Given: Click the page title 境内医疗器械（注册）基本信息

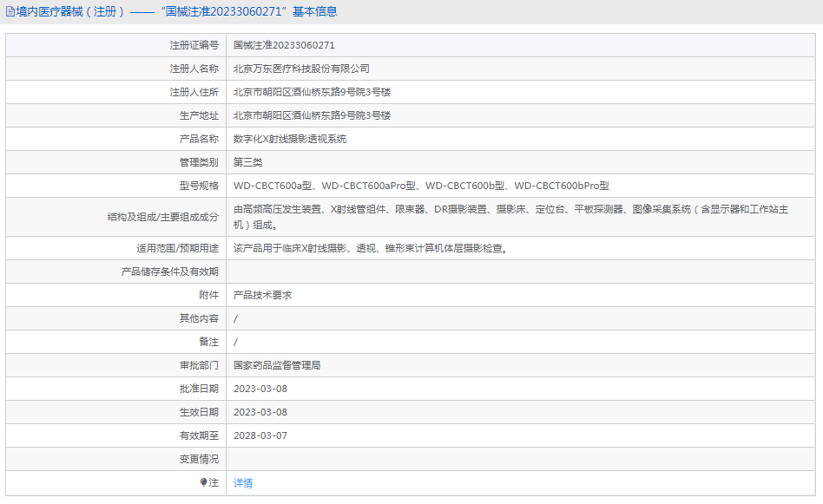Looking at the screenshot, I should [x=176, y=11].
